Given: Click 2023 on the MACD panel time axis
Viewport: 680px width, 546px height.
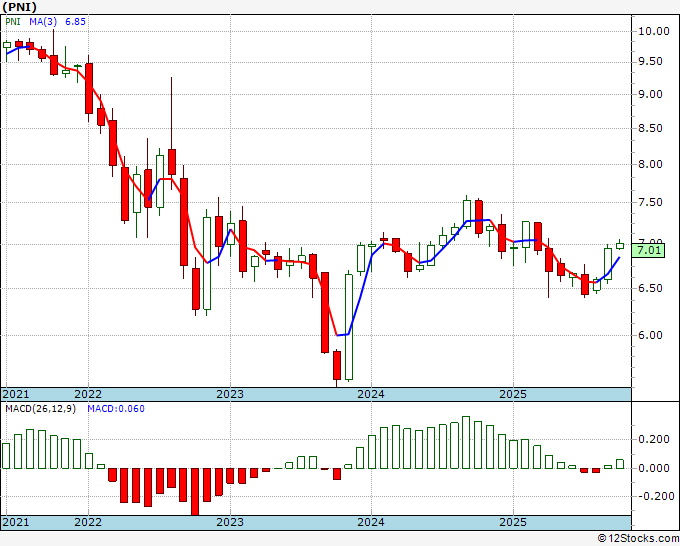Looking at the screenshot, I should point(230,522).
